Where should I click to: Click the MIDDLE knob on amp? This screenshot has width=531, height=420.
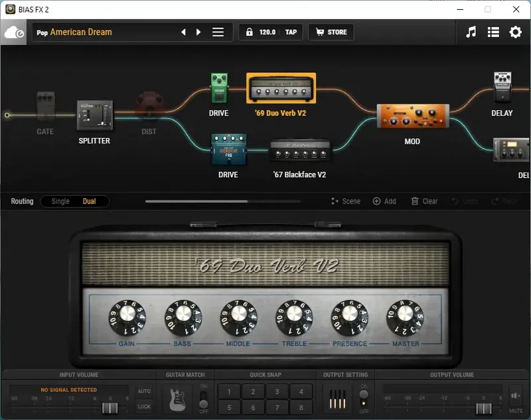point(239,317)
